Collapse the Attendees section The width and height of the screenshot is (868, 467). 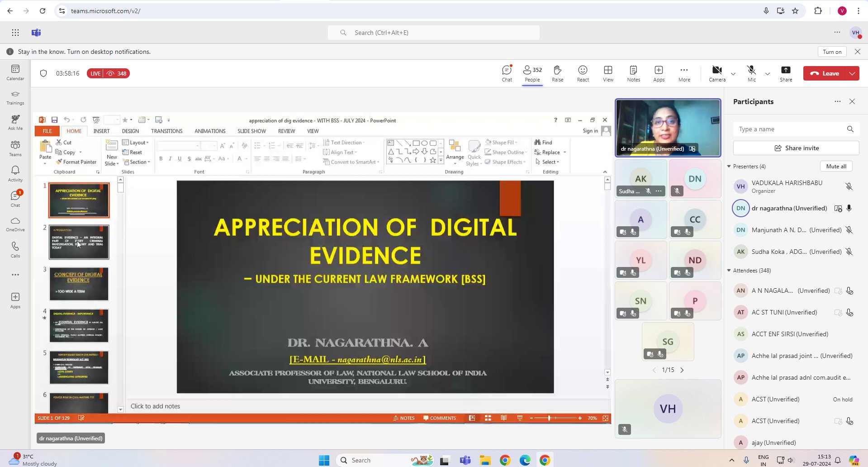pos(729,271)
